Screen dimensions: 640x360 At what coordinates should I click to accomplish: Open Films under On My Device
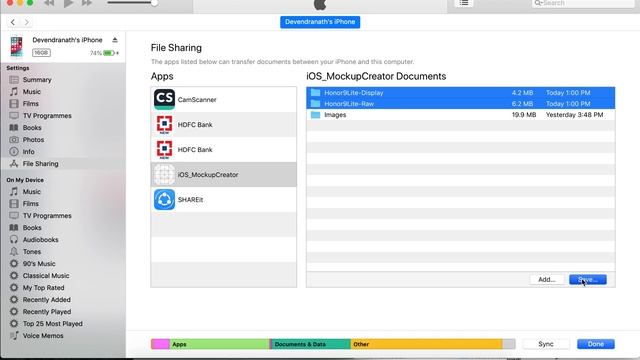31,204
